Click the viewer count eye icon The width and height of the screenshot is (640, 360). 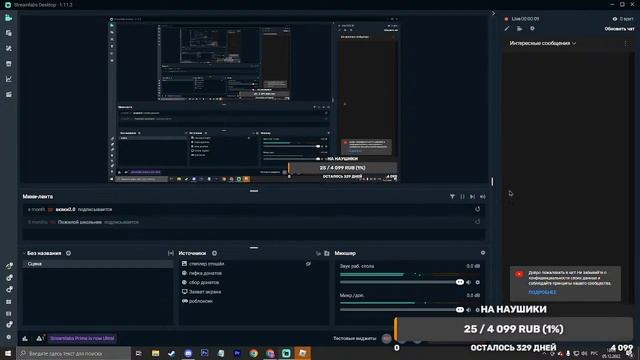click(615, 19)
